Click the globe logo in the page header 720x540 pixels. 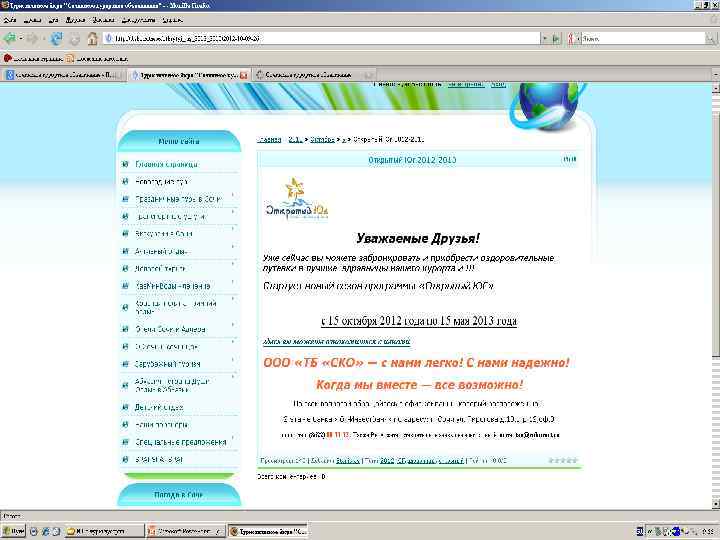click(x=548, y=106)
